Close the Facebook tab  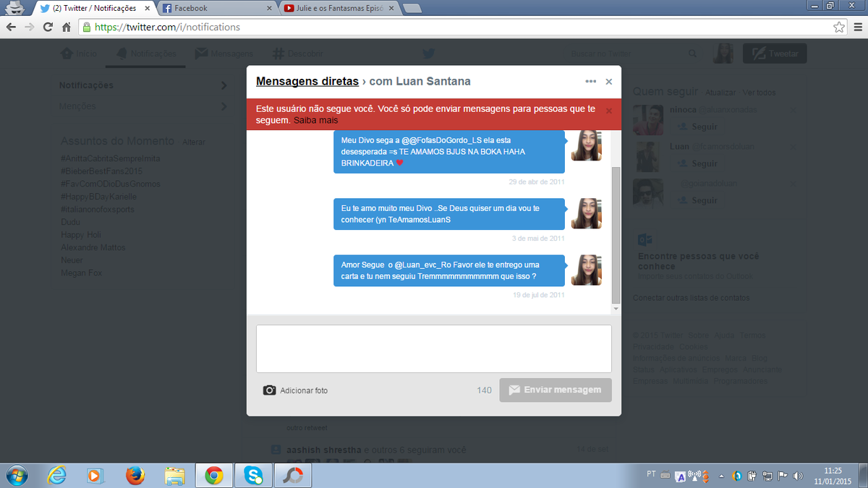tap(269, 9)
